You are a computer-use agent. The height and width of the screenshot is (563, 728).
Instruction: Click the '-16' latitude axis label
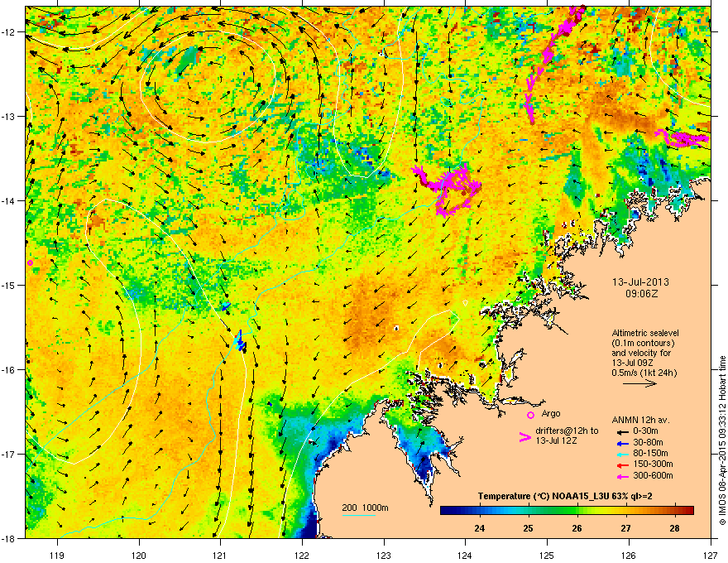8,370
